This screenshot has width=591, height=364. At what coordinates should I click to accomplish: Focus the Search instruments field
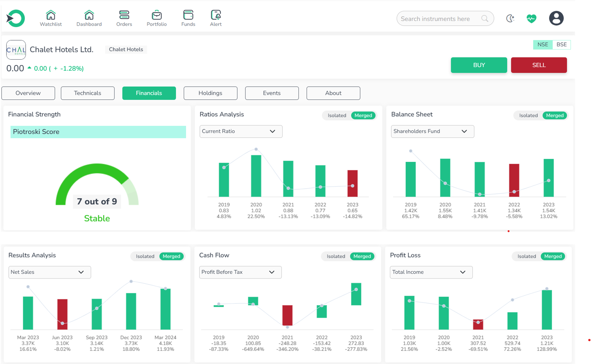[445, 19]
